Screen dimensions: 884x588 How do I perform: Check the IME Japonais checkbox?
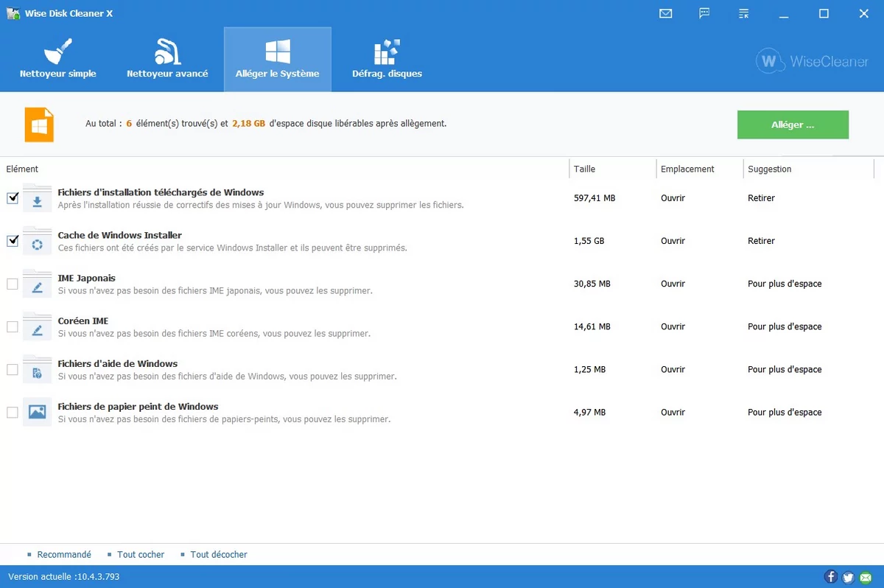[13, 284]
